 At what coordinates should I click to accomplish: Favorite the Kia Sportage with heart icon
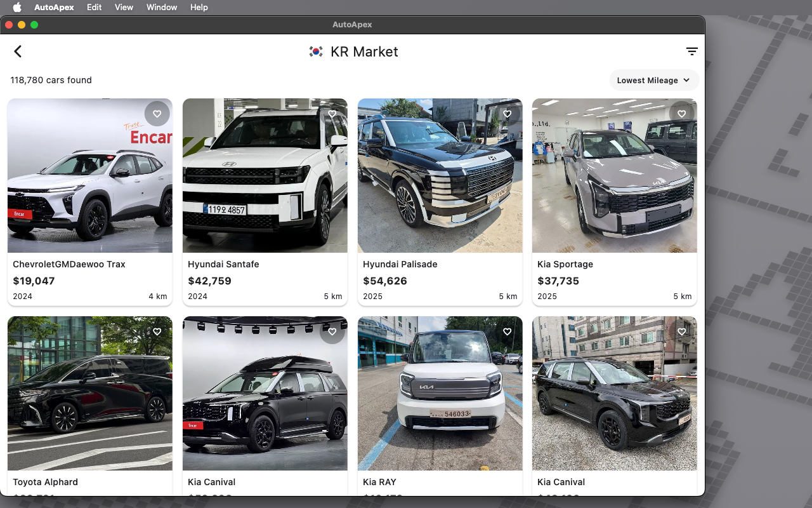pyautogui.click(x=681, y=114)
